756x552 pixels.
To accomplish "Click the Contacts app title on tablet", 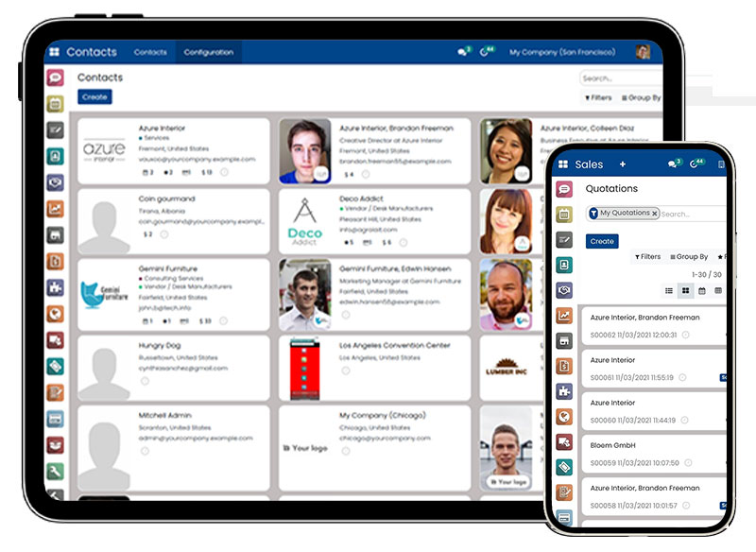I will tap(92, 52).
